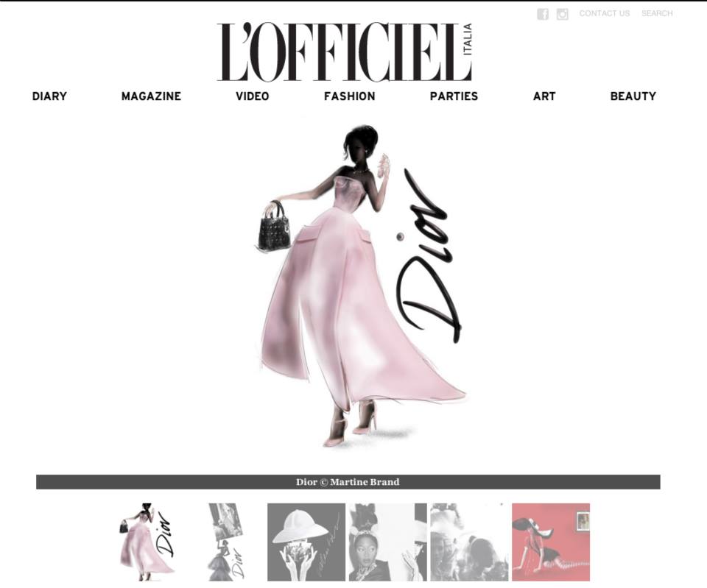Open the Parties section
This screenshot has width=707, height=588.
click(454, 96)
